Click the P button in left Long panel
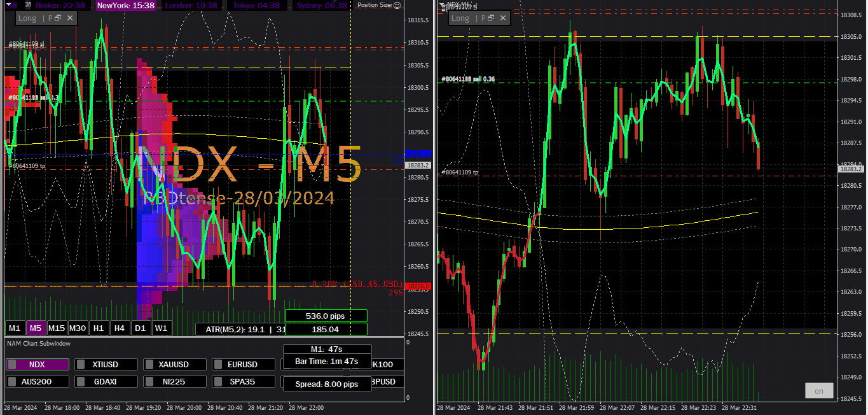 point(50,18)
